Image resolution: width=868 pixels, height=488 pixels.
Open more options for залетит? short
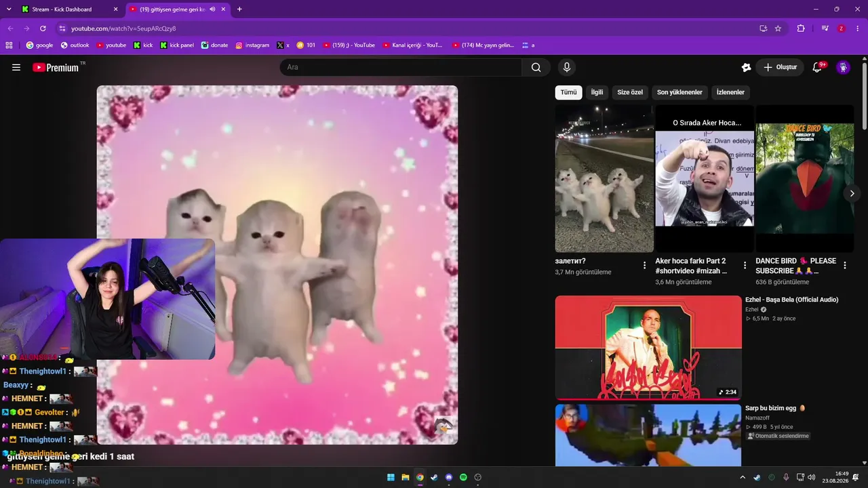644,266
